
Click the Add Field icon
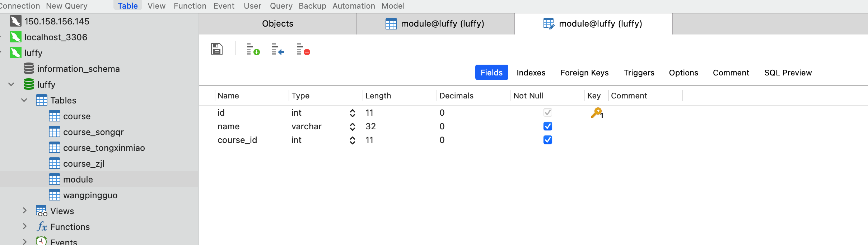[253, 49]
